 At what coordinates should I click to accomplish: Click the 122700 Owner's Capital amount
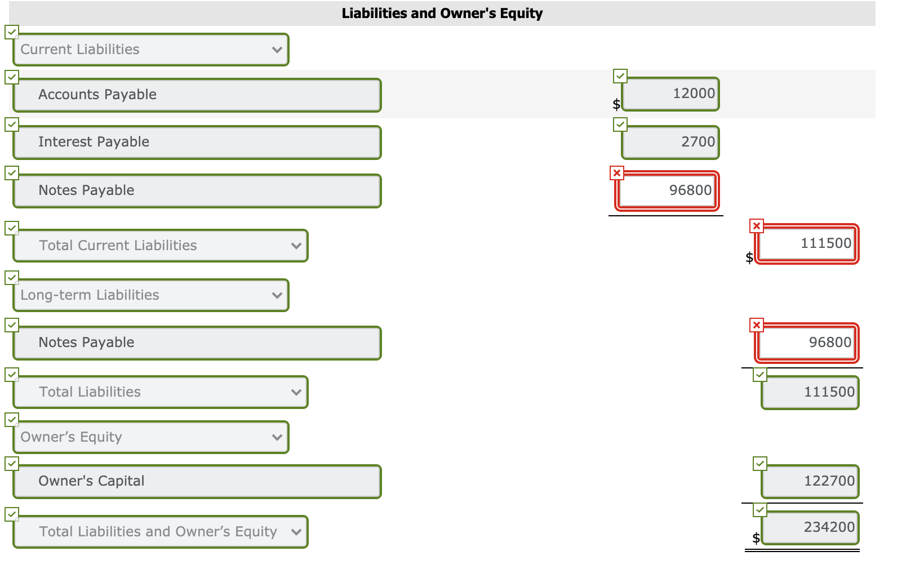[810, 481]
